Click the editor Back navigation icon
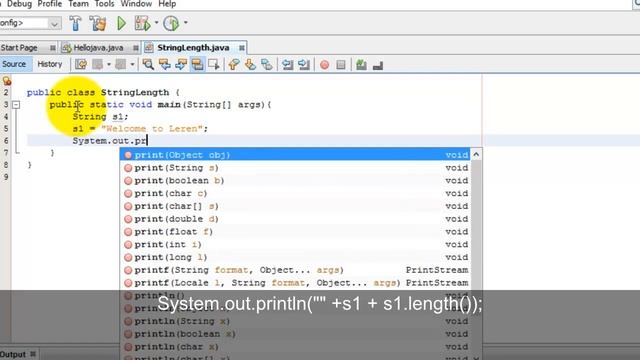This screenshot has height=360, width=640. coord(98,64)
